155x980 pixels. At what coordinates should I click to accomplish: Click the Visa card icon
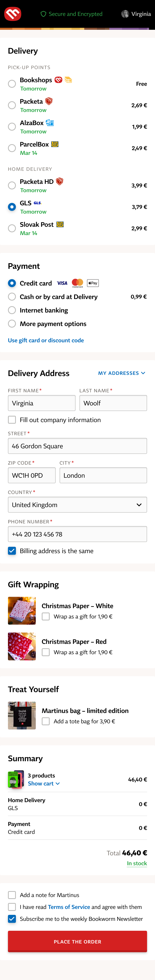click(x=62, y=283)
